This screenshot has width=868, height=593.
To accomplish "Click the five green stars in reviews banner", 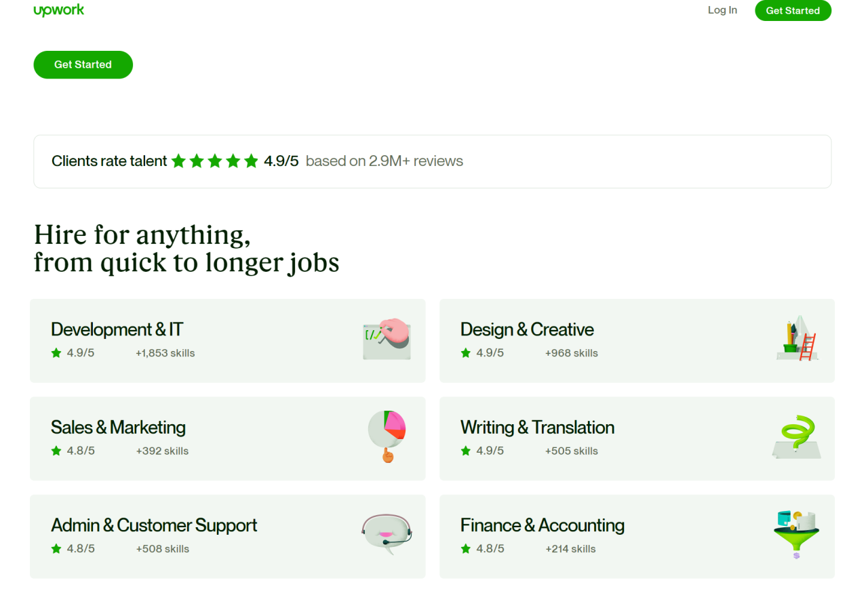I will pos(214,161).
